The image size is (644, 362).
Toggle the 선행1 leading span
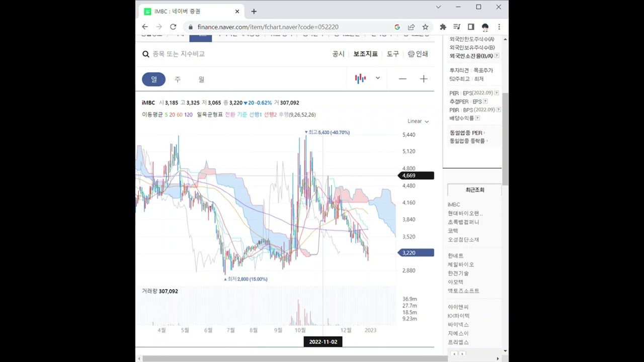(256, 115)
